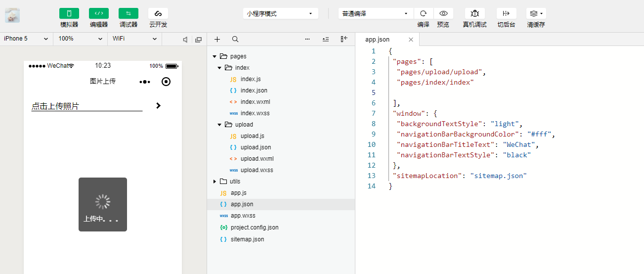Start 真机调试 remote debugging bug icon
The image size is (644, 274).
[x=474, y=13]
